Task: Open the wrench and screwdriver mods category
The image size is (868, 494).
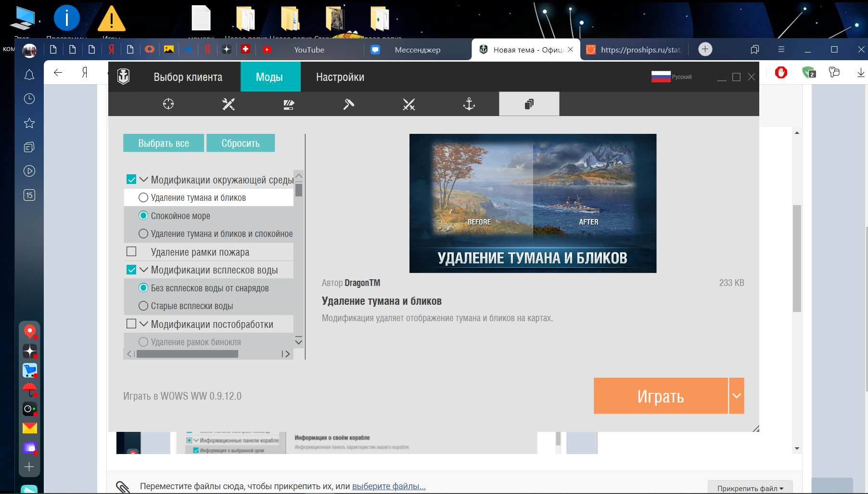Action: 229,104
